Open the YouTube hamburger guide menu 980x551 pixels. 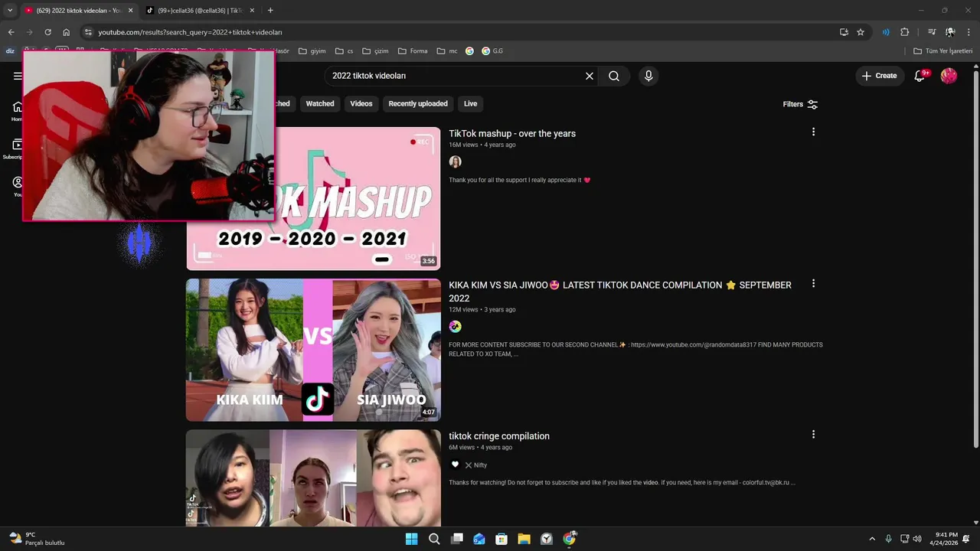[17, 76]
